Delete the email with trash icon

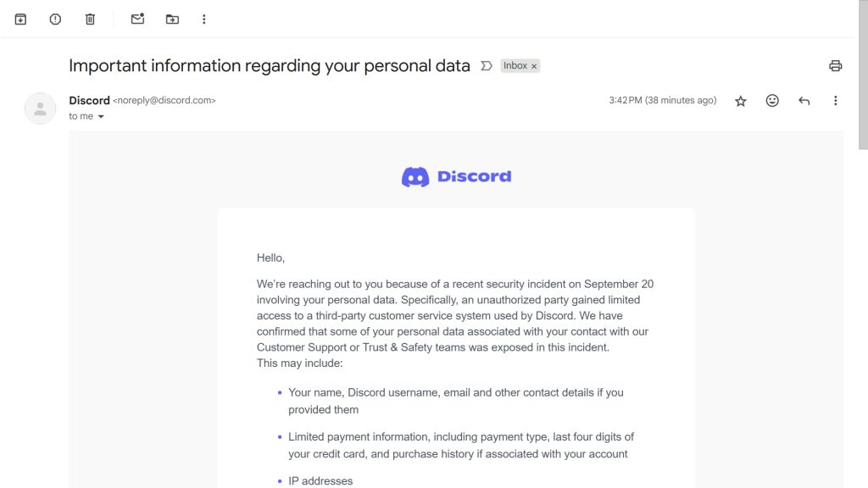coord(90,19)
